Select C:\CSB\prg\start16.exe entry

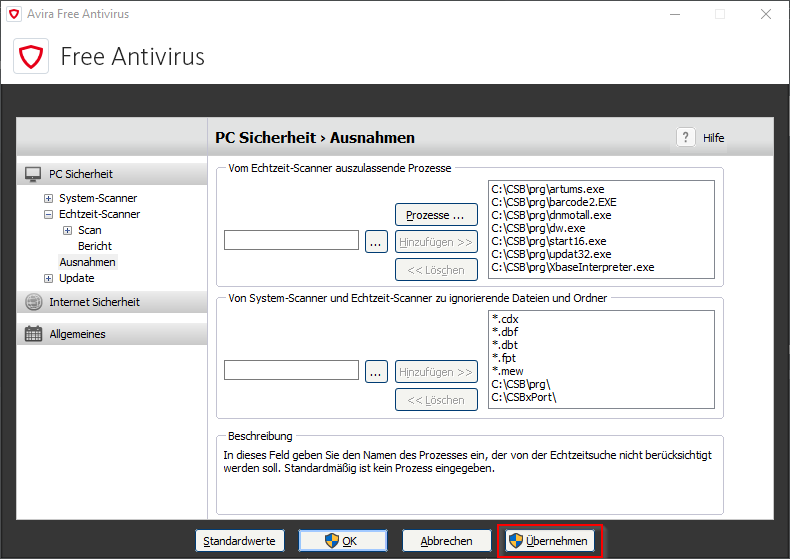click(x=549, y=241)
